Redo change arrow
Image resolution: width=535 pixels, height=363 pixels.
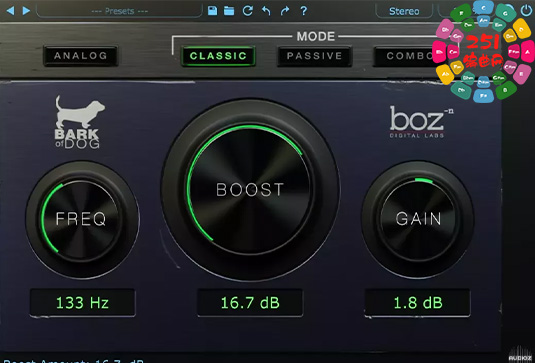285,11
